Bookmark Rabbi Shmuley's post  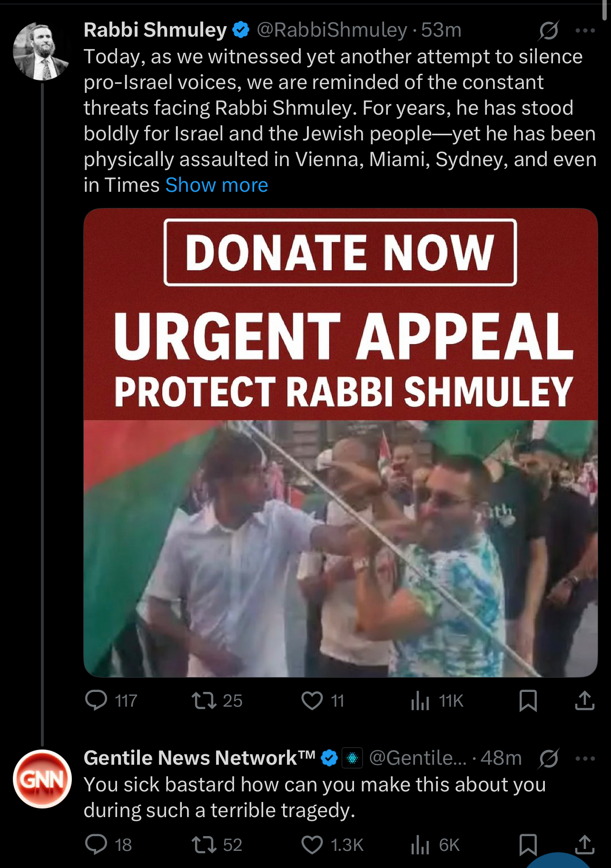[x=528, y=700]
